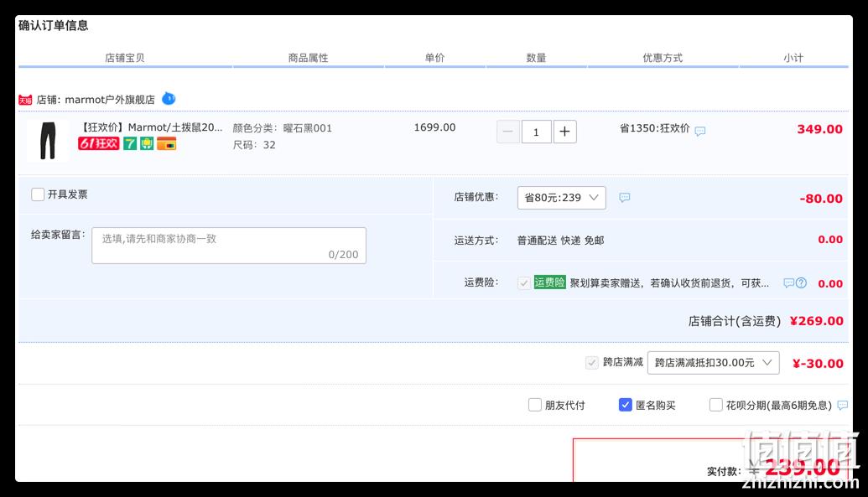The height and width of the screenshot is (497, 868).
Task: Decrease quantity with the minus button
Action: [x=507, y=132]
